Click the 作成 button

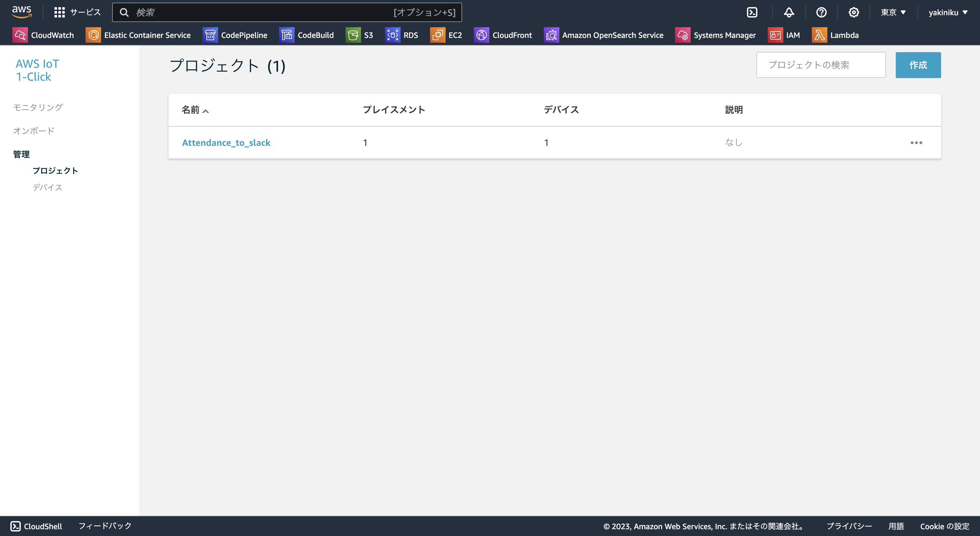[x=918, y=65]
